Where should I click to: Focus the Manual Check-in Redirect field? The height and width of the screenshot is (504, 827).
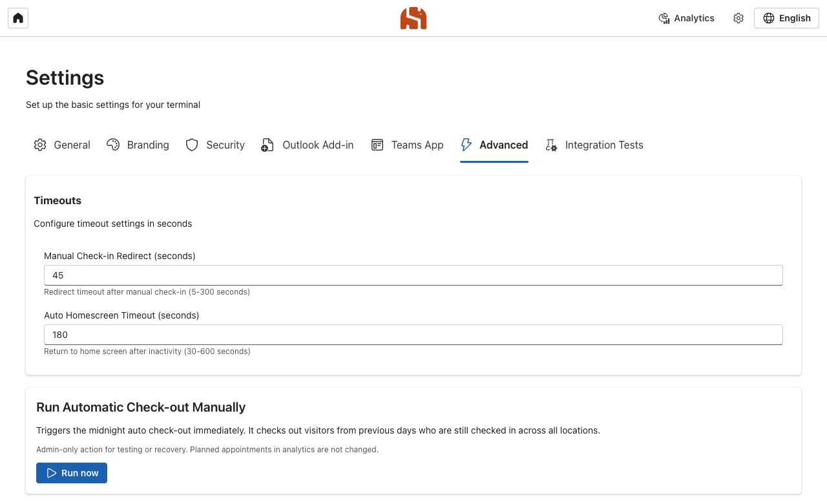tap(413, 275)
